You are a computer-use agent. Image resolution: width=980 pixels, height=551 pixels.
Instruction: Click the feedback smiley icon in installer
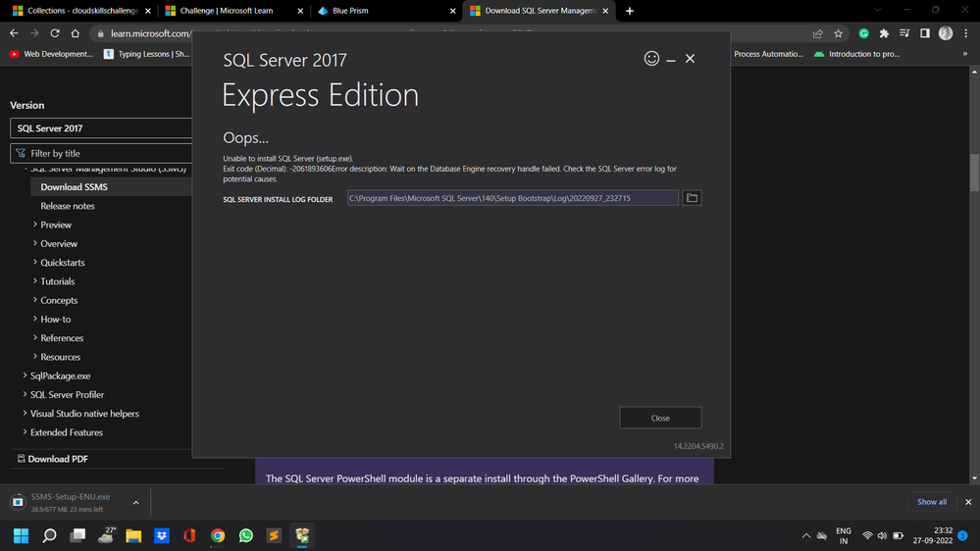click(651, 58)
